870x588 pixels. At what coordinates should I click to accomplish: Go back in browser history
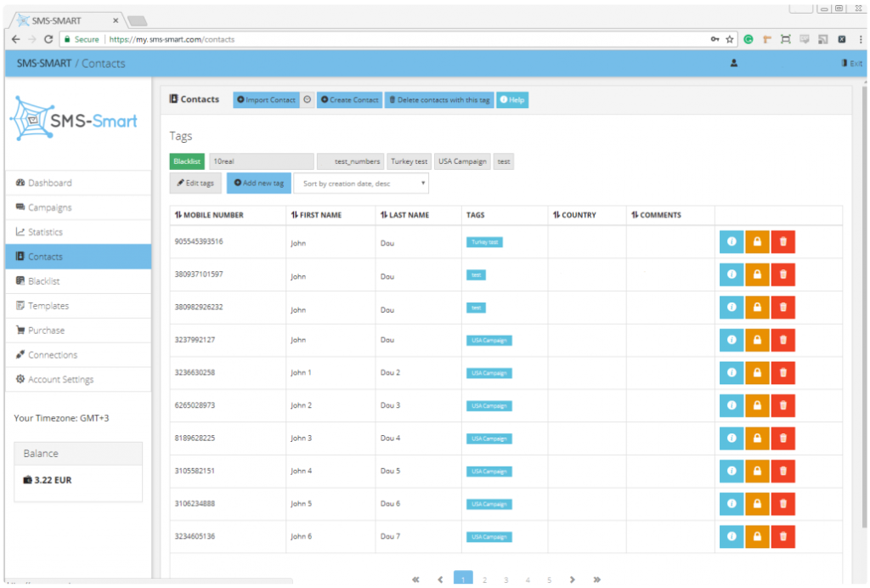click(15, 39)
